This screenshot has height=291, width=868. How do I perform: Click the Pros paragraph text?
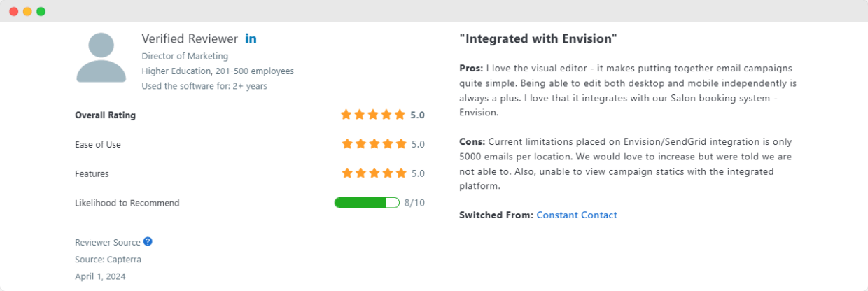pos(628,90)
